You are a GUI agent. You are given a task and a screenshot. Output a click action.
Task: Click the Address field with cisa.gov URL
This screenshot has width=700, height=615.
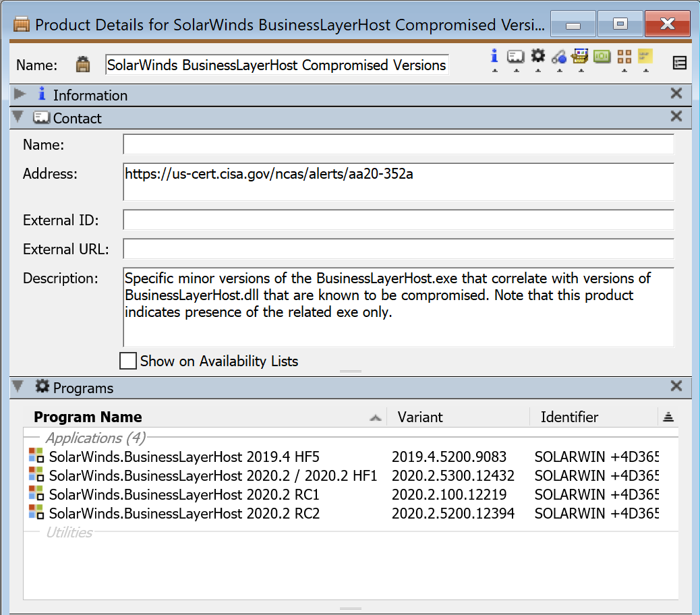(398, 181)
